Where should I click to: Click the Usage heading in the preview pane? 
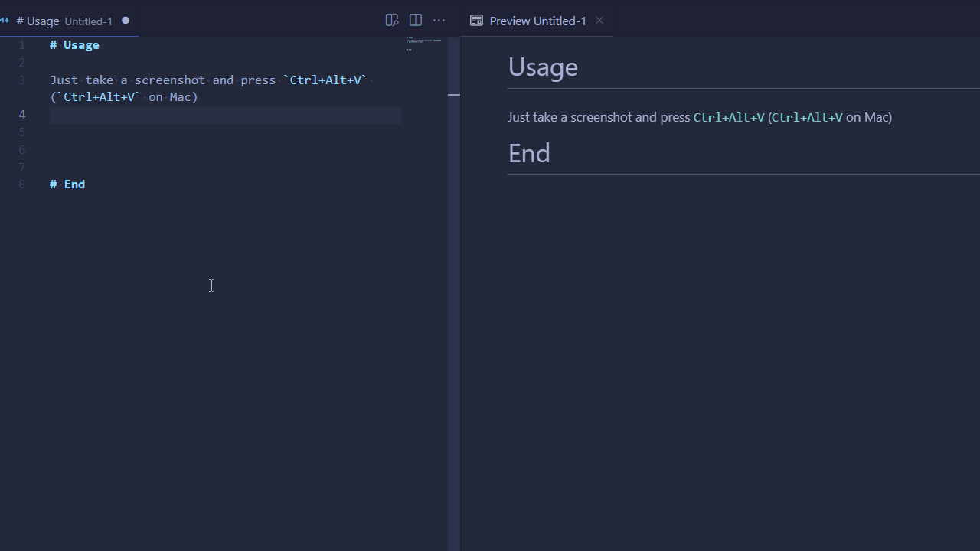[543, 67]
